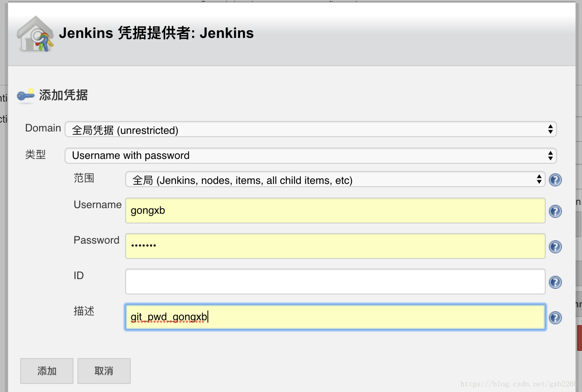Click inside the Username field showing gongxb

click(x=335, y=210)
